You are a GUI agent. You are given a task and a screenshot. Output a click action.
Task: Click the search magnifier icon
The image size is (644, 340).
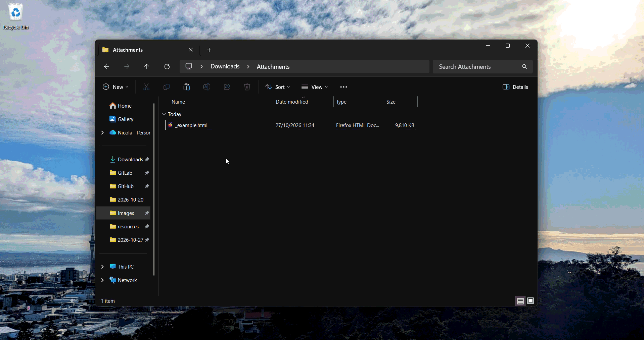(x=524, y=66)
